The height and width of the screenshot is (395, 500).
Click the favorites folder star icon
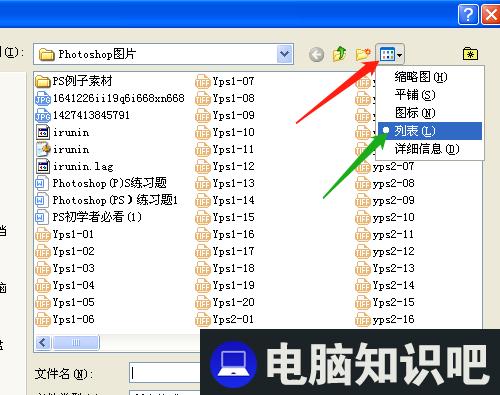coord(470,54)
